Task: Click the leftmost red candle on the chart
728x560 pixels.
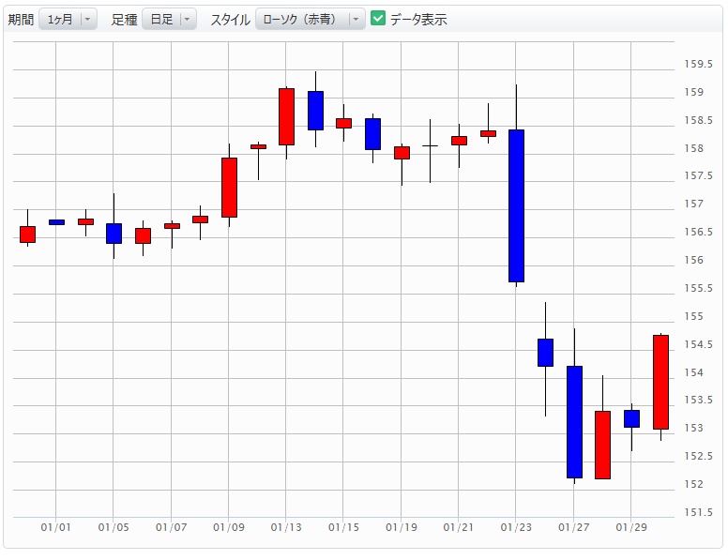Action: point(27,235)
